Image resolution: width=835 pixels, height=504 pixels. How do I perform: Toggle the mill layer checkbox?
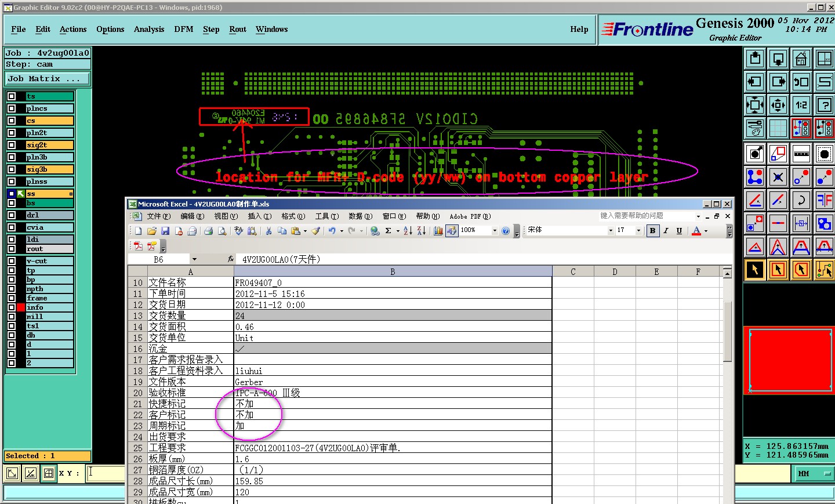(12, 317)
